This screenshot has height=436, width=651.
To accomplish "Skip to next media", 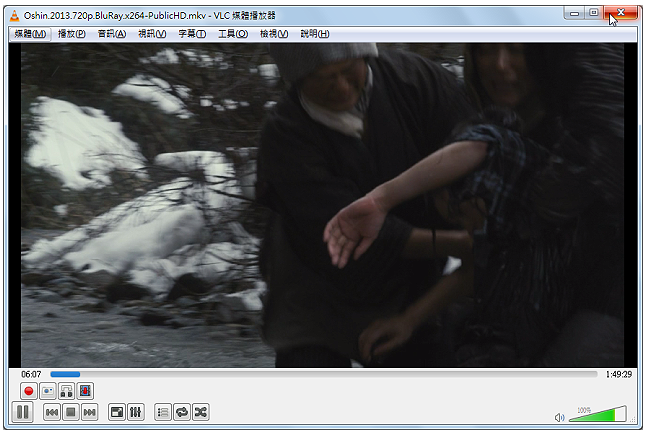I will 89,412.
